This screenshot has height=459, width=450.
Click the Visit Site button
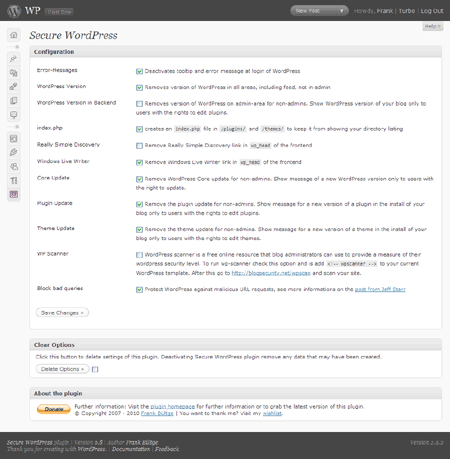tap(59, 12)
